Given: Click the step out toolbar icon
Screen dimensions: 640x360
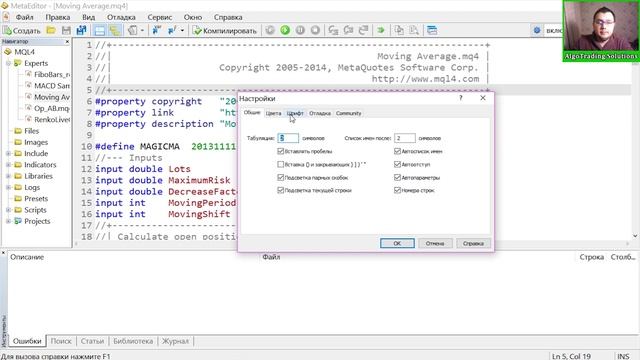Looking at the screenshot, I should pos(363,30).
